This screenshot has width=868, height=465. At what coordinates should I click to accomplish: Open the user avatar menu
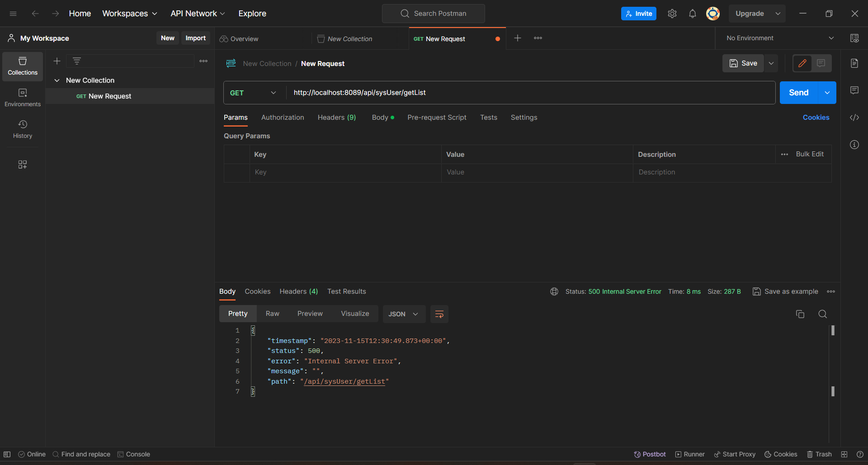coord(713,14)
